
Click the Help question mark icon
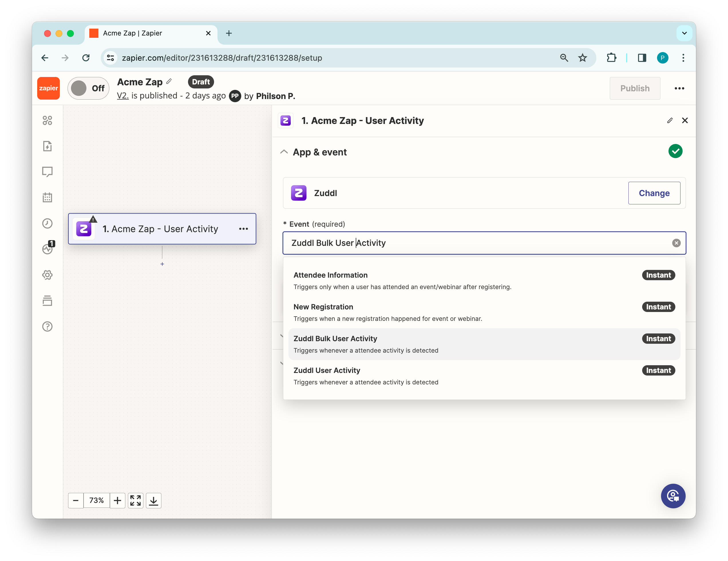tap(47, 326)
